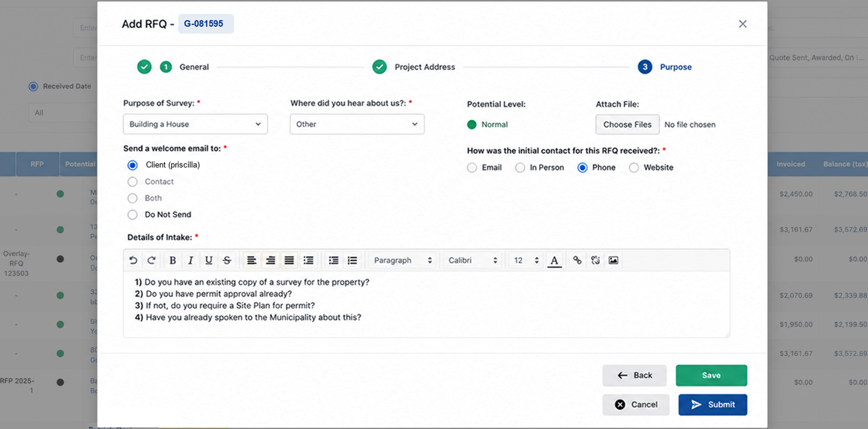Click the 'RFP 2025-1' cell in background table

(17, 385)
